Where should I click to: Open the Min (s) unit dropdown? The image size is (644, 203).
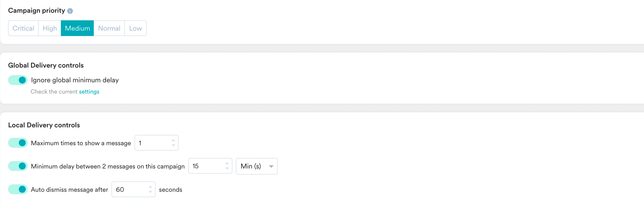pyautogui.click(x=257, y=166)
